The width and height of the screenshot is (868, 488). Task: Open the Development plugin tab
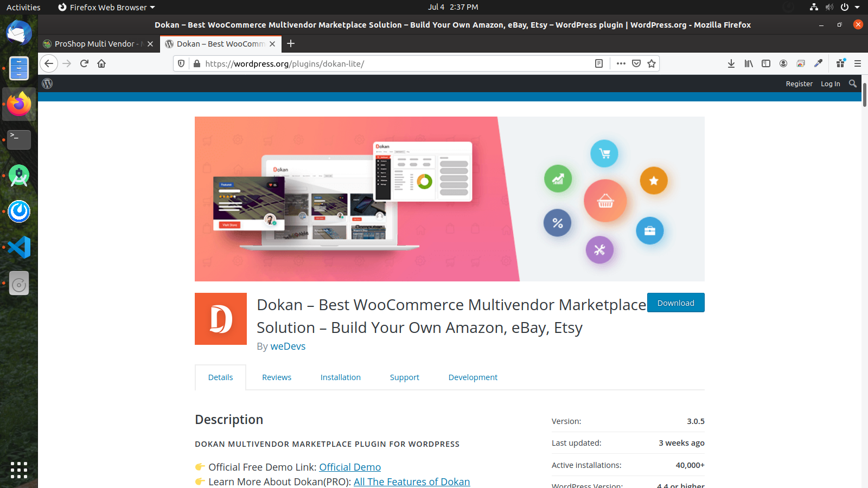(473, 377)
